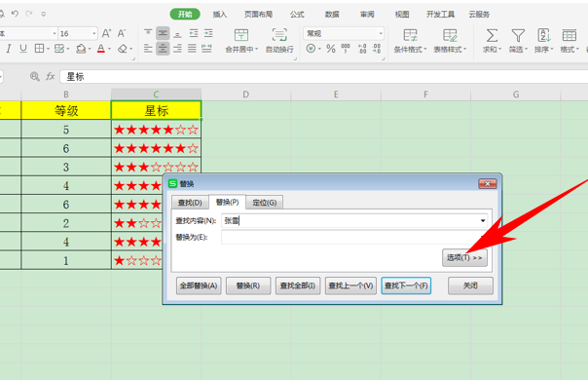Click the percent style icon
The height and width of the screenshot is (380, 588).
[331, 49]
